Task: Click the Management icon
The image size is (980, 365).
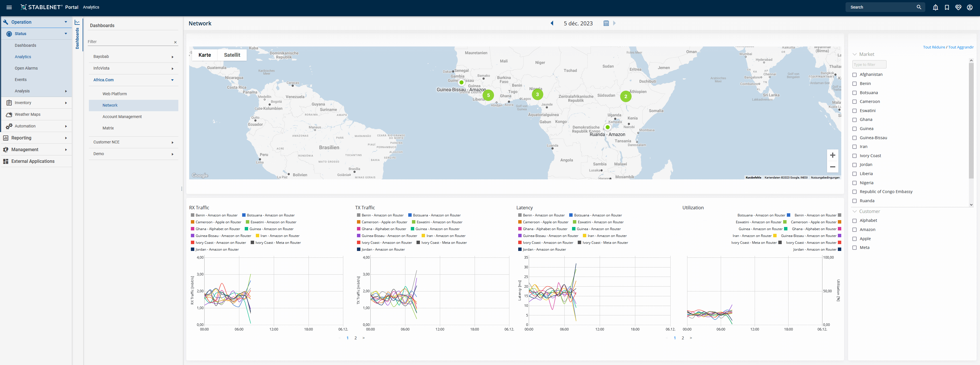Action: pos(6,150)
